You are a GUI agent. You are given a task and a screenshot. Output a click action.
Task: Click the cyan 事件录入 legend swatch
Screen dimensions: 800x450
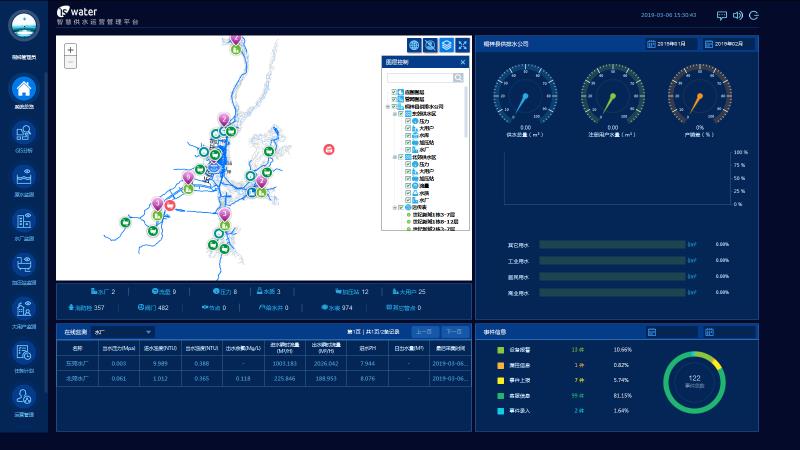click(x=501, y=411)
